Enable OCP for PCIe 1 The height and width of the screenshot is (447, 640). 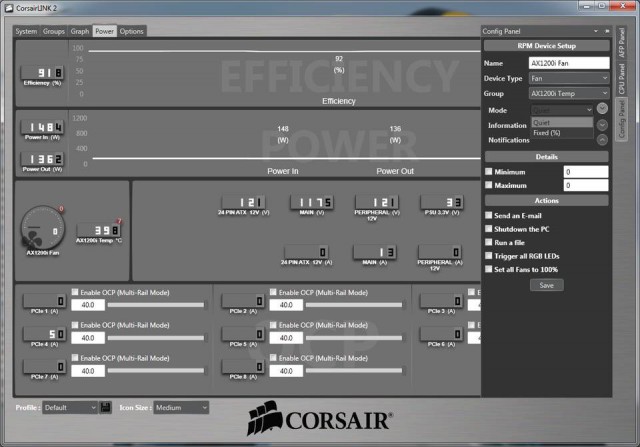point(75,292)
